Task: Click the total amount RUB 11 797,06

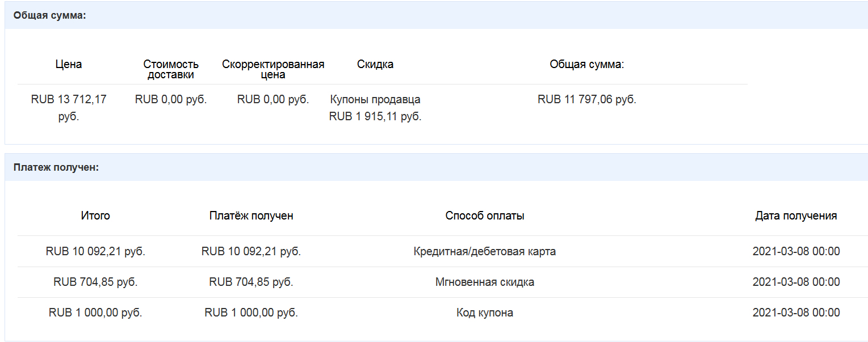Action: (x=587, y=99)
